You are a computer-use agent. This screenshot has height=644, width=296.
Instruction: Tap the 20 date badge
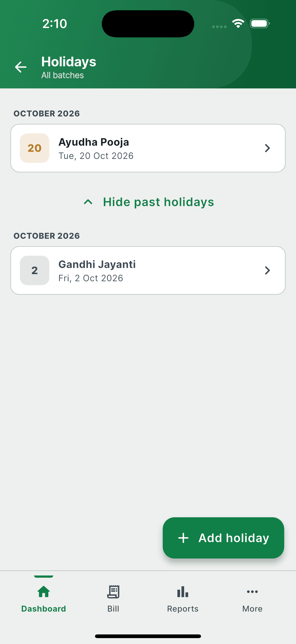click(x=34, y=148)
